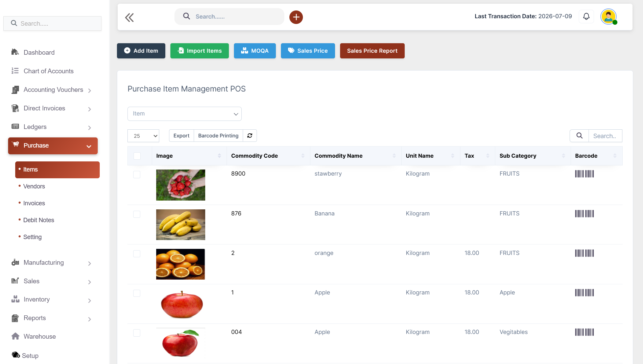643x364 pixels.
Task: Open Setting submenu entry
Action: pos(32,237)
